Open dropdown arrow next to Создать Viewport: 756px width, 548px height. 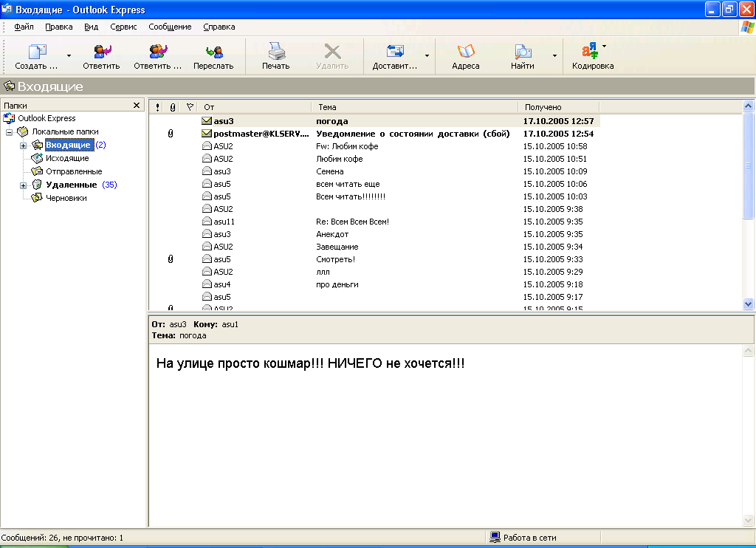point(69,55)
